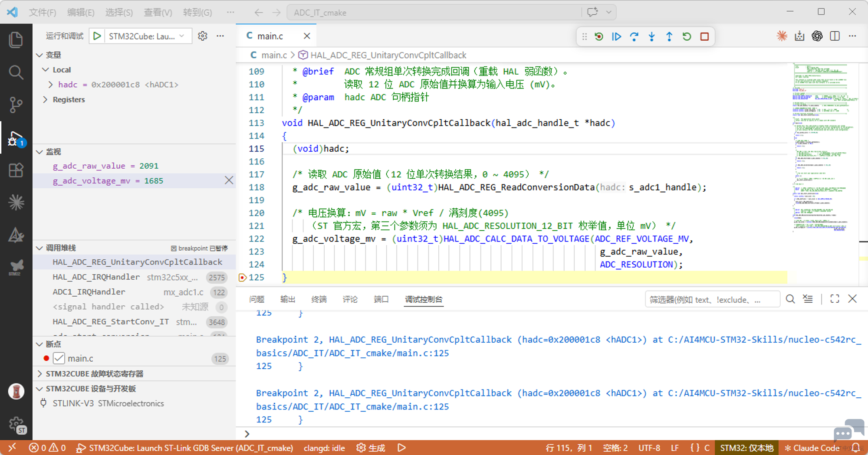This screenshot has height=455, width=868.
Task: Click the Continue debug button
Action: (x=616, y=36)
